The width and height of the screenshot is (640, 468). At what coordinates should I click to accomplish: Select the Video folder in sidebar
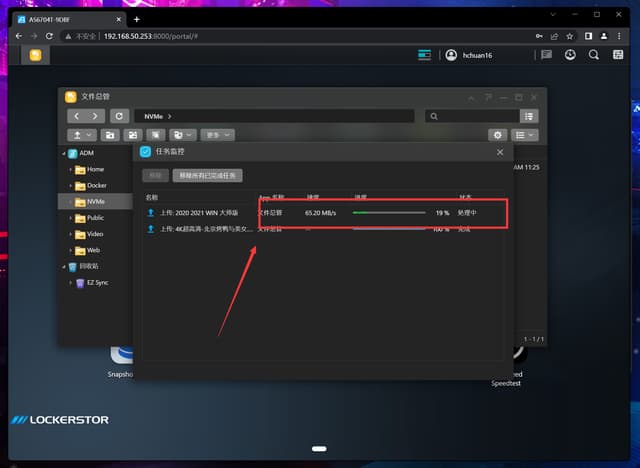pyautogui.click(x=96, y=234)
